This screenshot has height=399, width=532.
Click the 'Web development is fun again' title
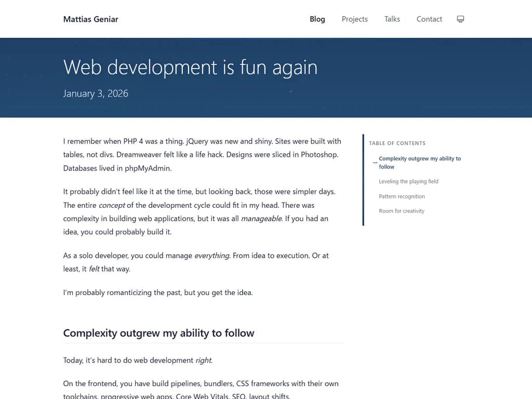[x=190, y=68]
